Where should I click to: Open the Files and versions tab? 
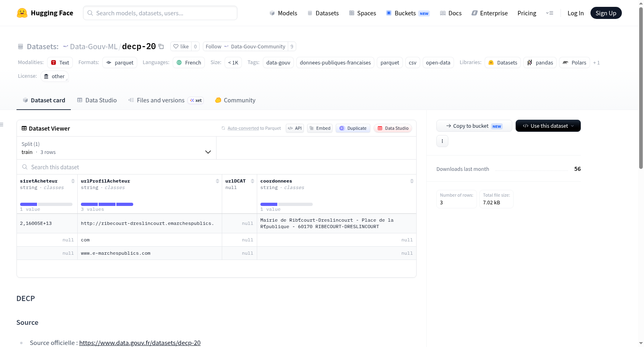(166, 100)
